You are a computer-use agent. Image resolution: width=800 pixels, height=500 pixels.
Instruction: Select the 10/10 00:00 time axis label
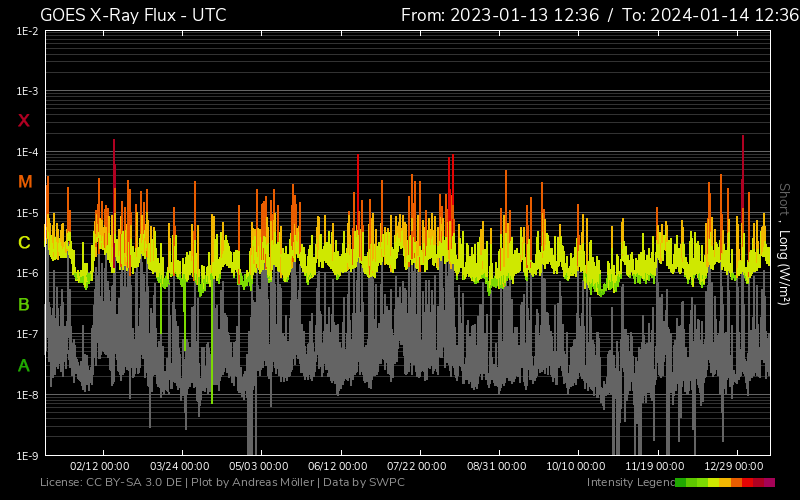pos(576,466)
